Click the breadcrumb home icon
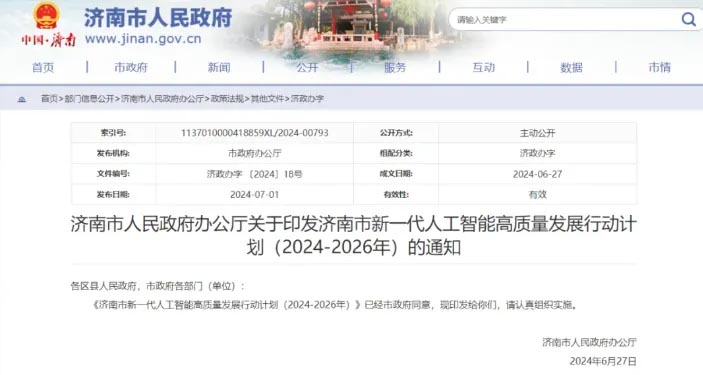This screenshot has width=703, height=375. (x=22, y=99)
